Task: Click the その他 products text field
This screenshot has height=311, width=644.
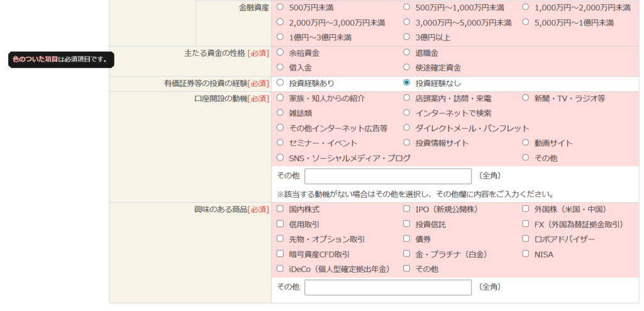Action: coord(387,287)
